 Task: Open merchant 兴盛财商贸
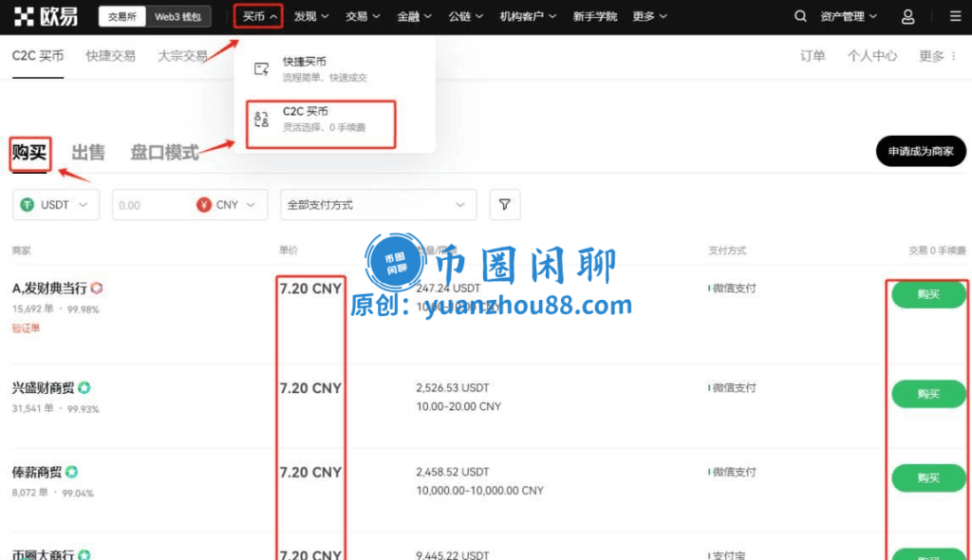[43, 388]
